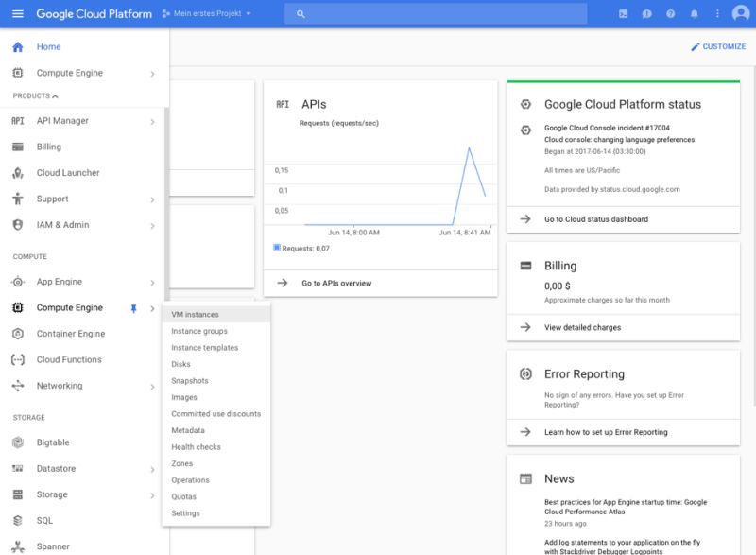
Task: Open the Cloud Shell terminal icon
Action: coord(623,13)
